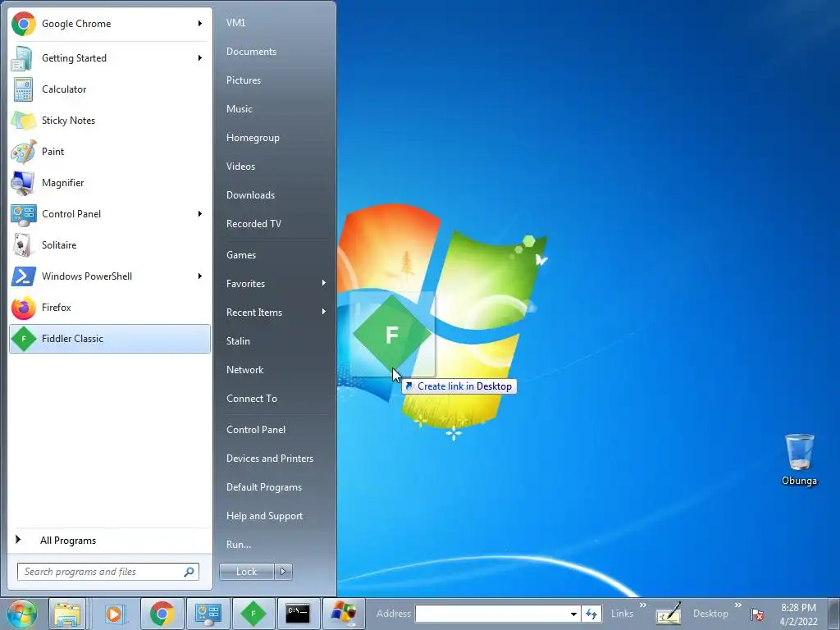
Task: Expand the Favorites submenu arrow
Action: click(324, 283)
